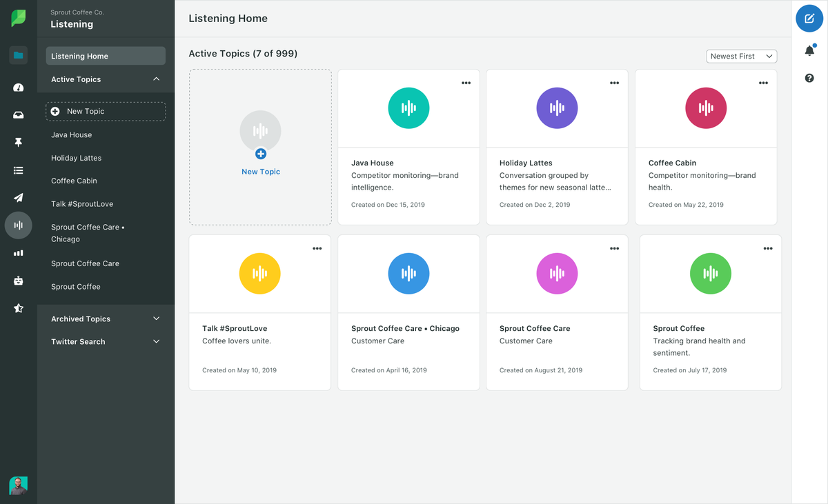
Task: Open the inbox tray icon
Action: click(19, 115)
